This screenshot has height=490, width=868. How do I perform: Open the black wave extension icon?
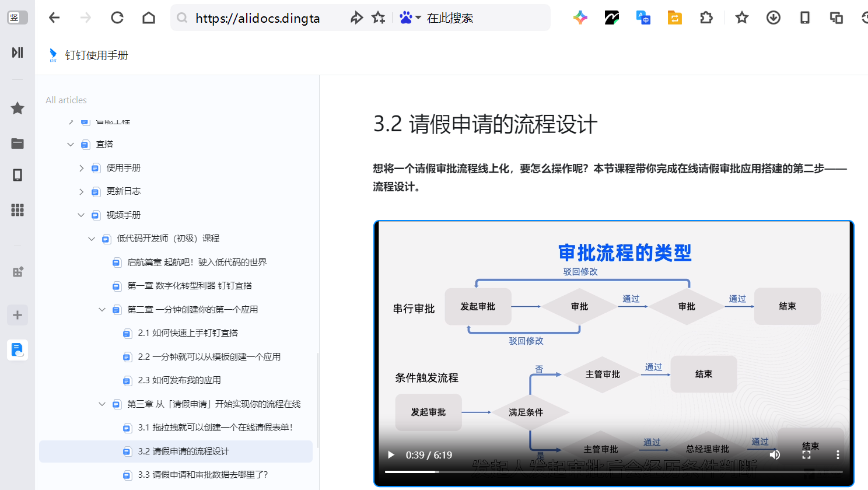[x=611, y=17]
